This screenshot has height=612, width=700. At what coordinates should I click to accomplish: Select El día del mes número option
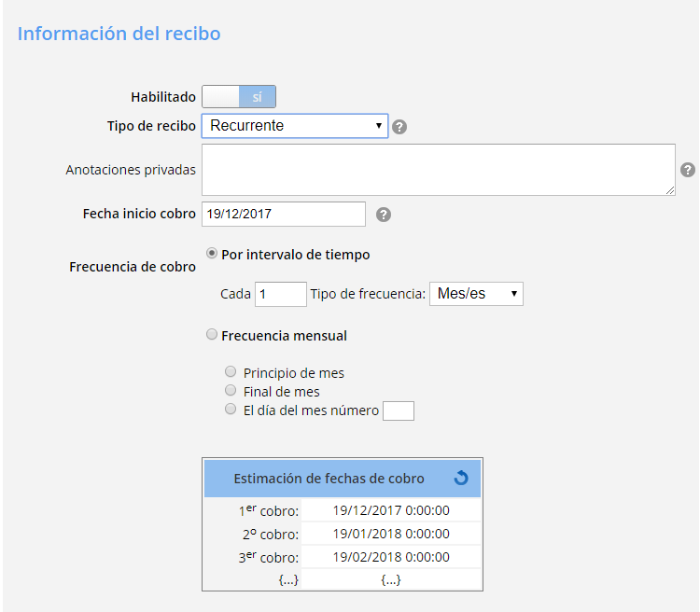click(x=231, y=410)
